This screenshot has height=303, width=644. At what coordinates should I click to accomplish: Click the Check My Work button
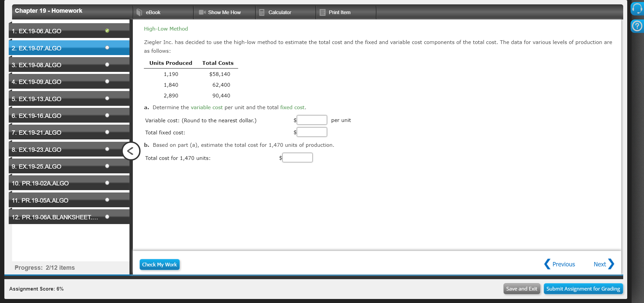(159, 265)
